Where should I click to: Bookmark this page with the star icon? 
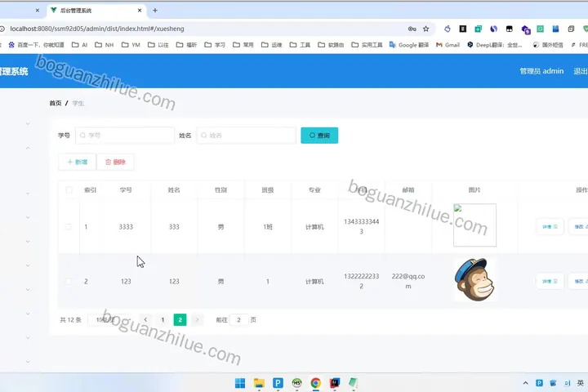(x=426, y=29)
